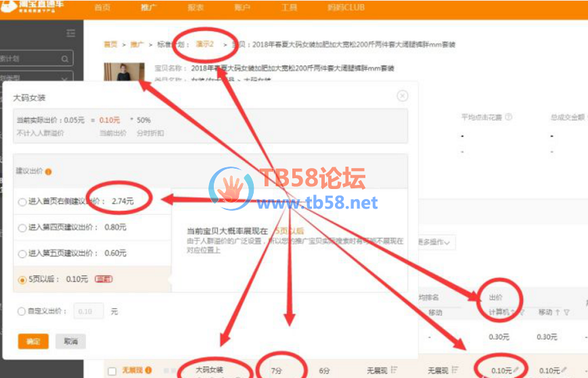Click the custom bid amount input field
The image size is (588, 378).
click(88, 312)
